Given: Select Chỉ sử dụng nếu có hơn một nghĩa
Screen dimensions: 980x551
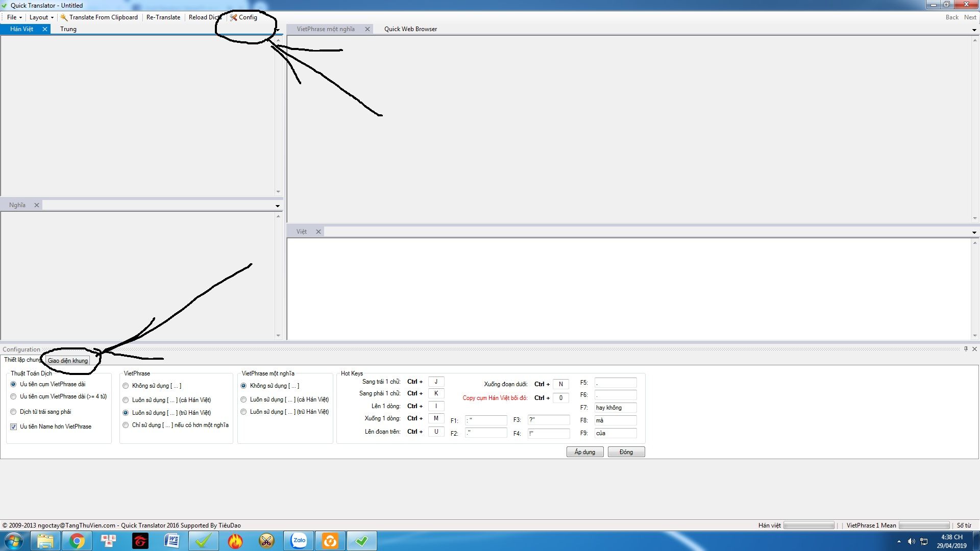Looking at the screenshot, I should [x=126, y=425].
